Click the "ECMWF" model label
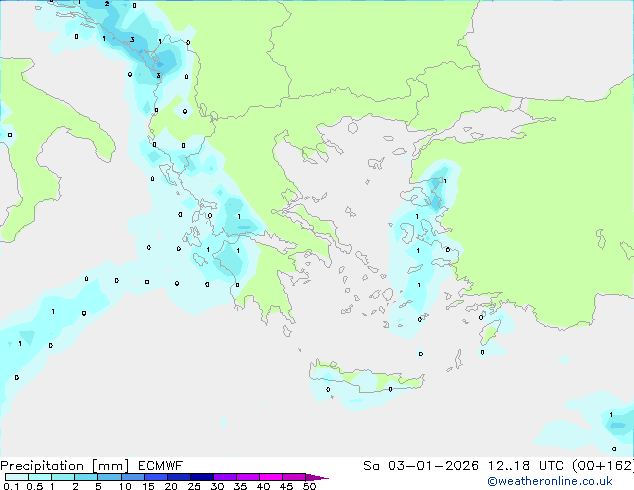The height and width of the screenshot is (490, 634). point(161,466)
